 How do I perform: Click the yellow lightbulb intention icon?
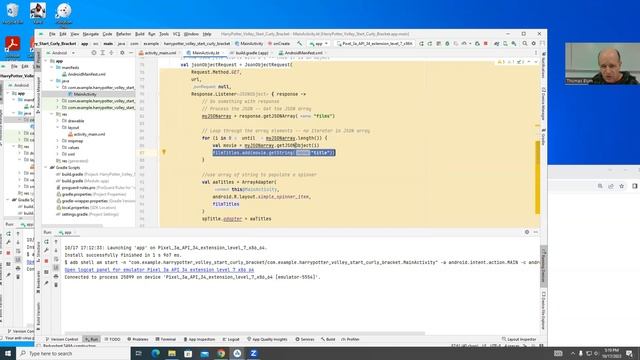164,152
